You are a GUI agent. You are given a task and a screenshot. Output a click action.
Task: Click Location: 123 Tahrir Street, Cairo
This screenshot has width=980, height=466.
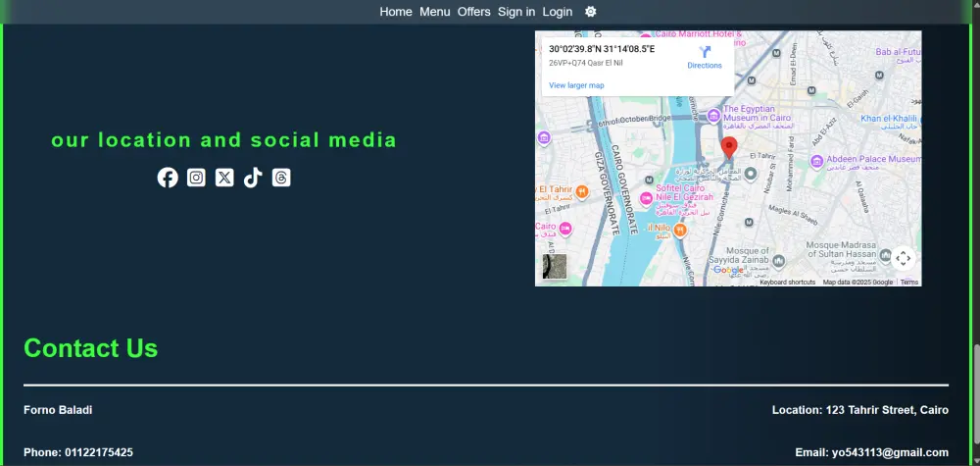[x=860, y=410]
